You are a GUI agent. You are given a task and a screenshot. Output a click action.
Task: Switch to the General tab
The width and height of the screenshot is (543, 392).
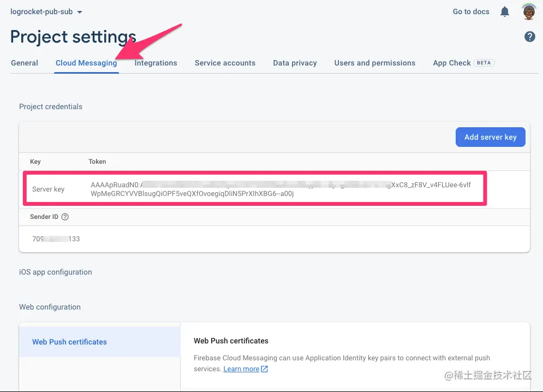coord(24,63)
